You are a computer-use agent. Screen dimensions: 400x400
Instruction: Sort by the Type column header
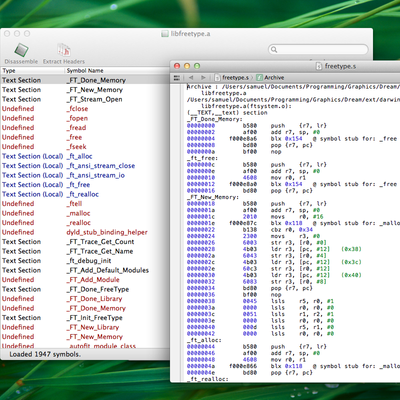click(x=32, y=71)
